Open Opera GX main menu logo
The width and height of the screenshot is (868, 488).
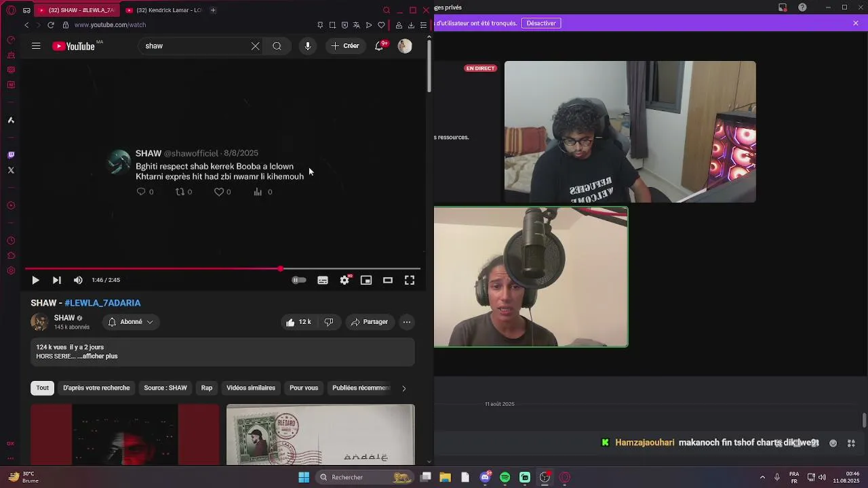click(11, 10)
